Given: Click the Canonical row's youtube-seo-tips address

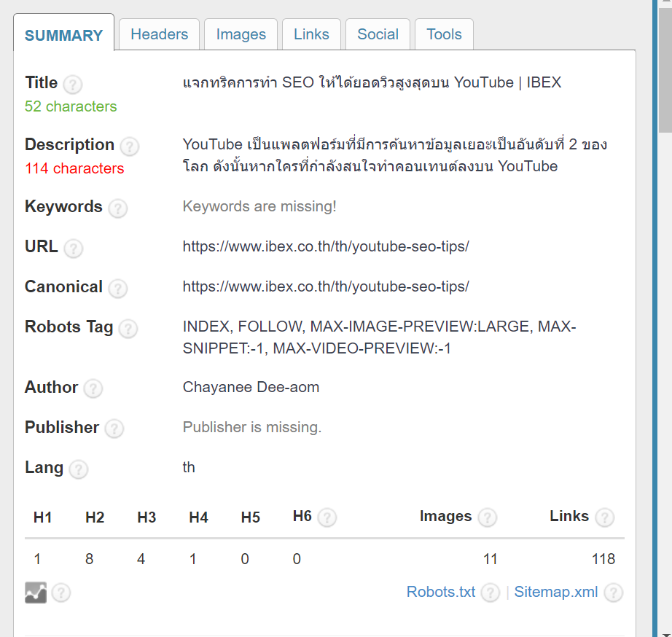Looking at the screenshot, I should coord(326,286).
